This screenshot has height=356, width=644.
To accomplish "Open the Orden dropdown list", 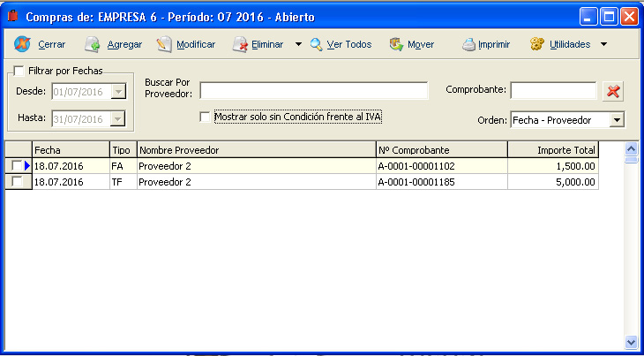I will coord(617,120).
